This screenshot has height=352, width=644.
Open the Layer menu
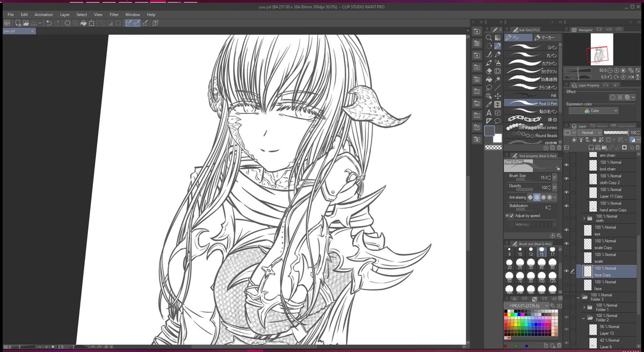coord(65,15)
